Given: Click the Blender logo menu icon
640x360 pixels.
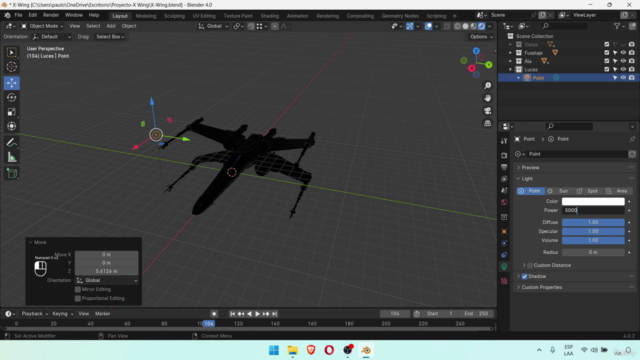Looking at the screenshot, I should (x=7, y=15).
